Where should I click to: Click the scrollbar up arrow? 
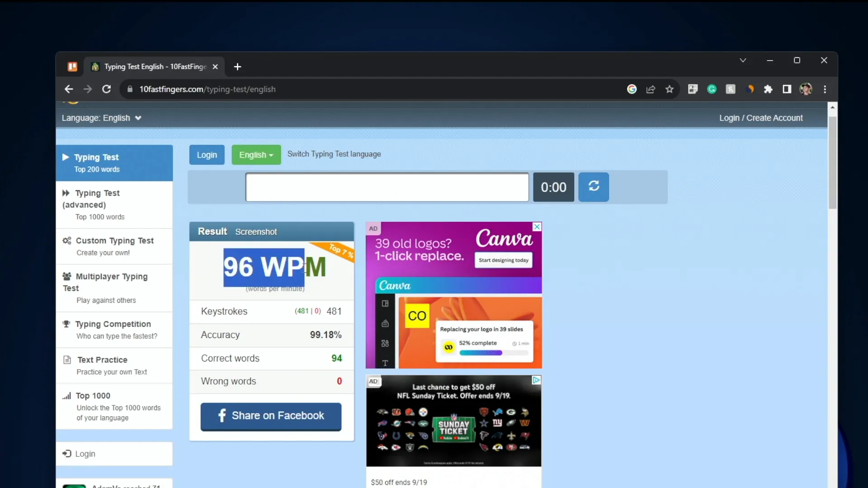[x=832, y=108]
